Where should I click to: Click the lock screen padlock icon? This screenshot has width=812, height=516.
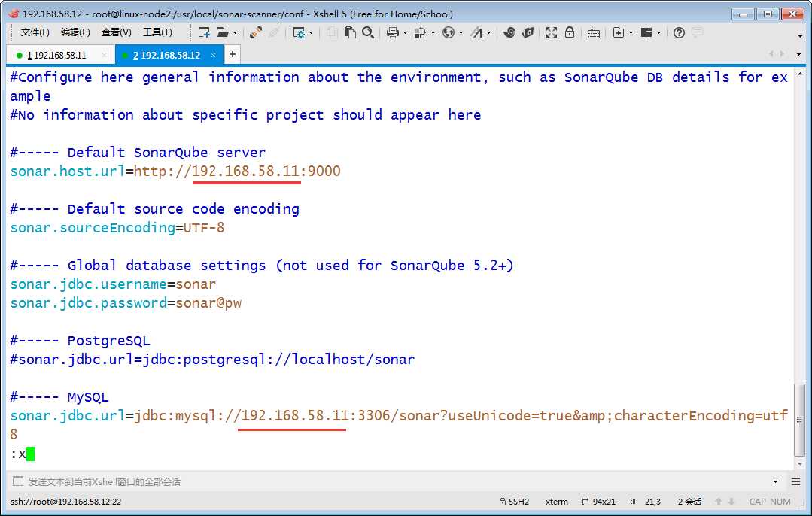coord(570,32)
